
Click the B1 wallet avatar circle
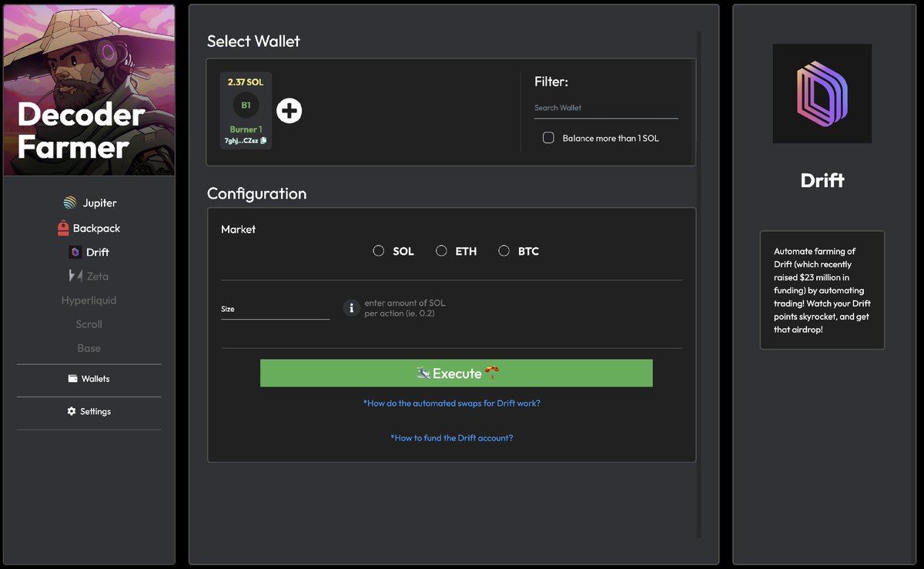point(246,105)
